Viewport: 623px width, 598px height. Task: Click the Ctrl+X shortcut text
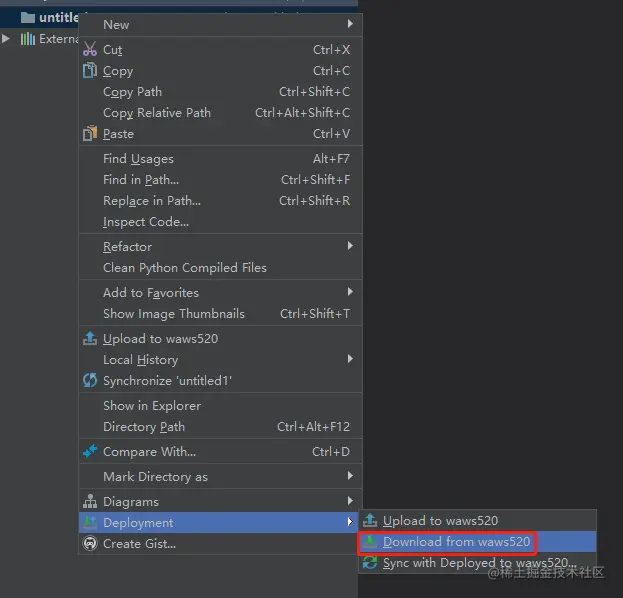[x=331, y=50]
